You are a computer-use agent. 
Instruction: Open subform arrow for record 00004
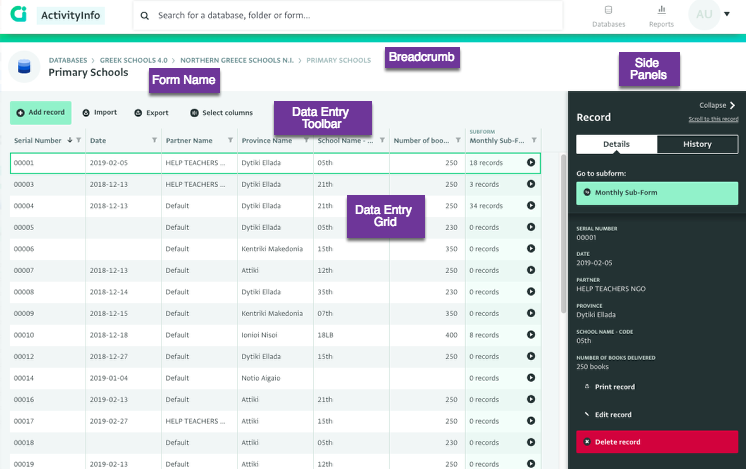click(531, 205)
